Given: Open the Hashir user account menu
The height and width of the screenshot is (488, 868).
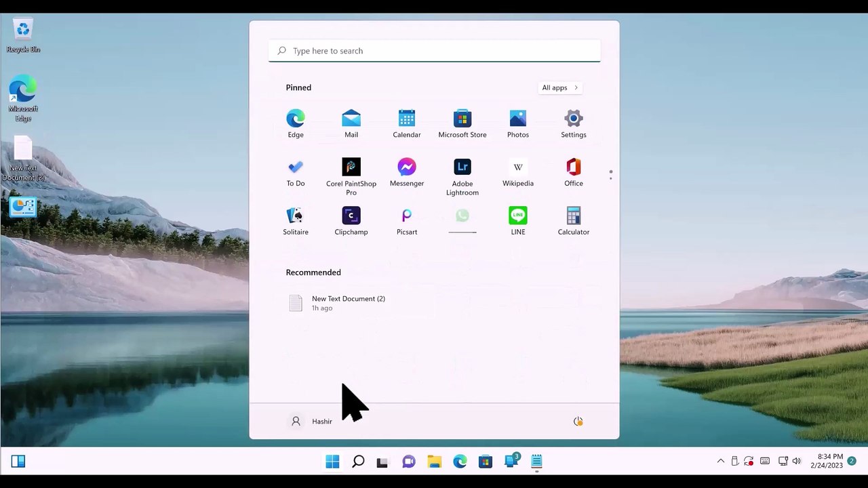Looking at the screenshot, I should (x=311, y=422).
